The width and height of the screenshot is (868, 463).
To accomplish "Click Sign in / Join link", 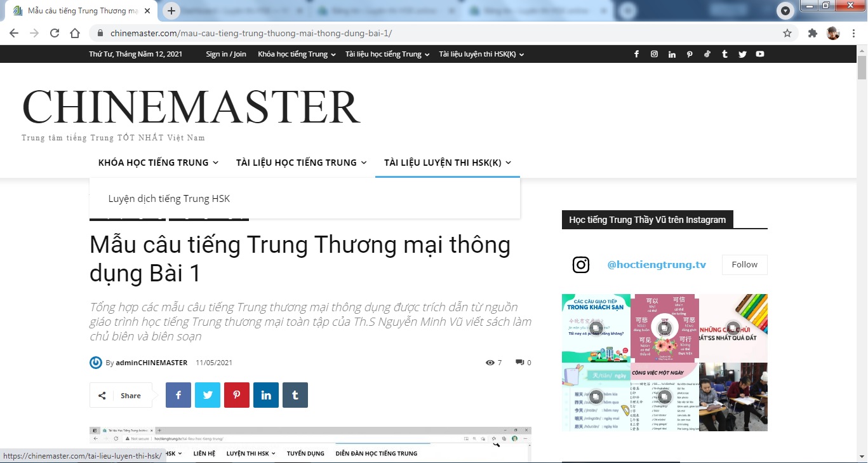I will 225,54.
